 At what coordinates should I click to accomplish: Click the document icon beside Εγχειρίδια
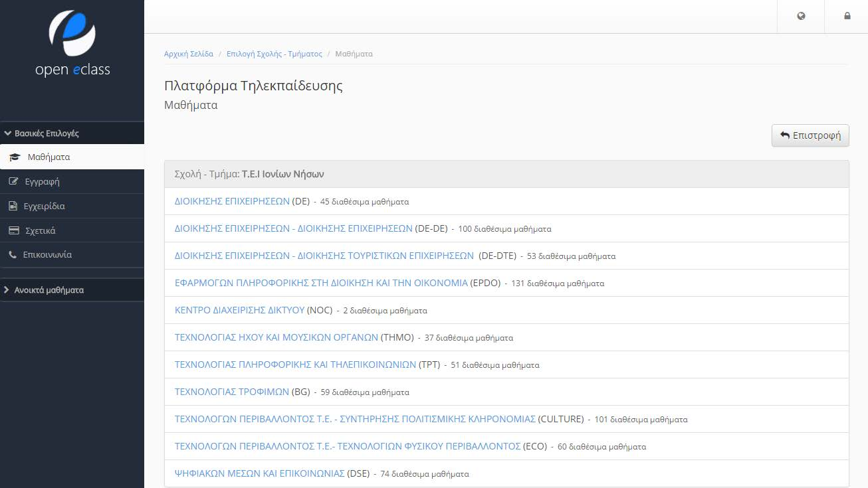[13, 206]
